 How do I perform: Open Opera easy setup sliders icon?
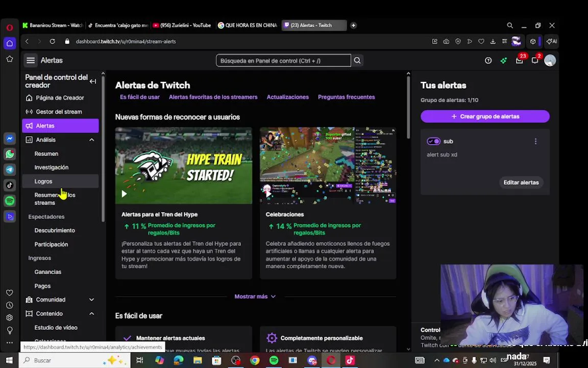tap(504, 41)
